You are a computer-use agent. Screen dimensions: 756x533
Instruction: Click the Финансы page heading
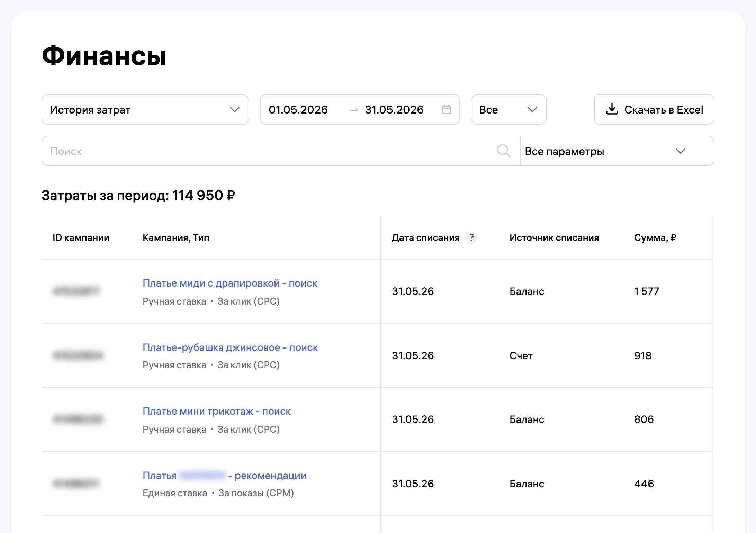[104, 55]
